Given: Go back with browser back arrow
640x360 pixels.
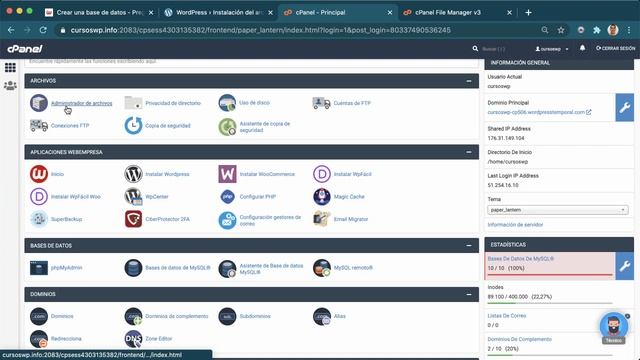Looking at the screenshot, I should point(11,30).
